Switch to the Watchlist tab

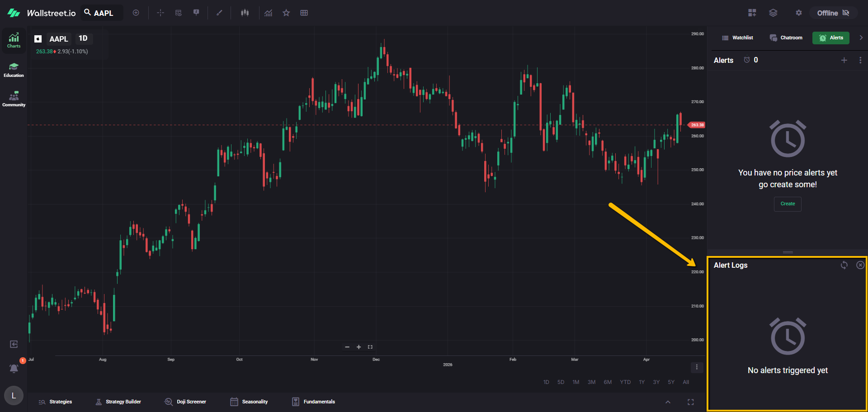pyautogui.click(x=738, y=38)
